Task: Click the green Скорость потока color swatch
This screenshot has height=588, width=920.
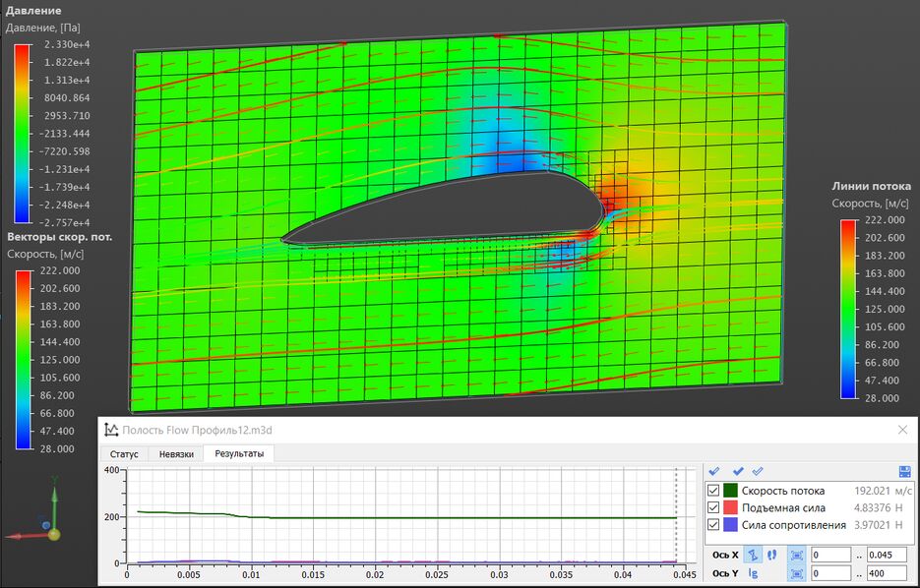Action: [731, 491]
